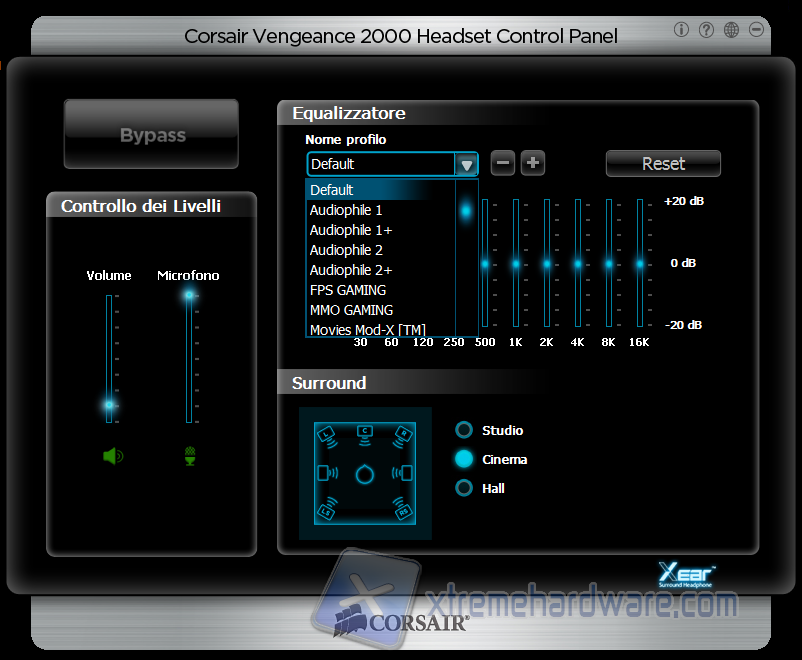Toggle the Bypass button

pos(152,135)
